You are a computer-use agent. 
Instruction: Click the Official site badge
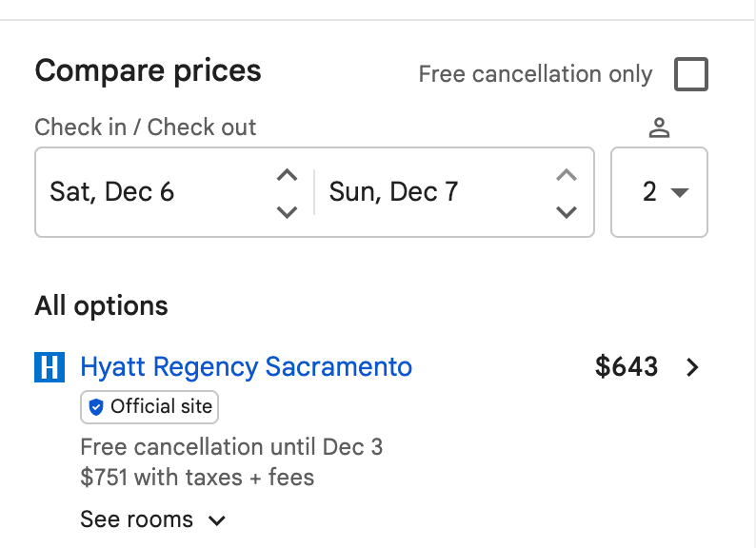[149, 407]
